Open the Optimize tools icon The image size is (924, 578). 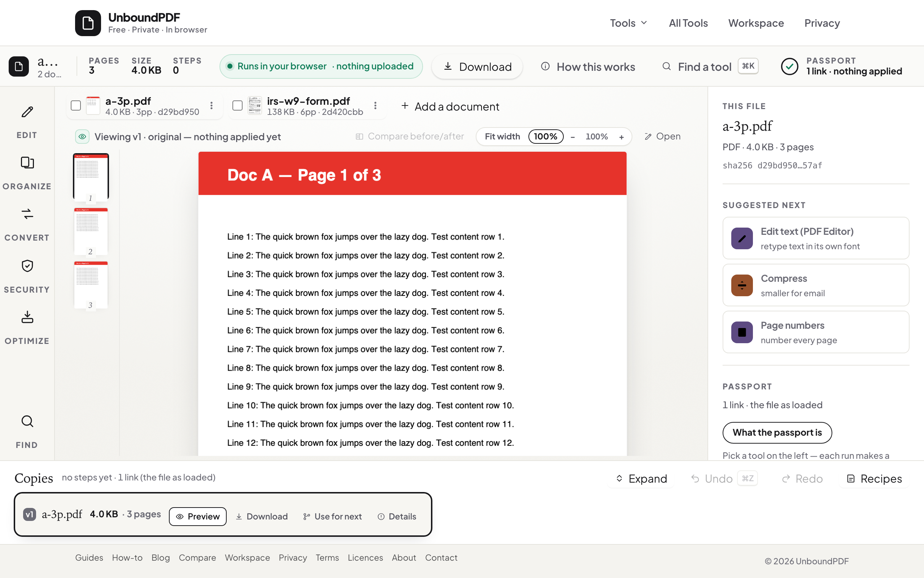27,317
